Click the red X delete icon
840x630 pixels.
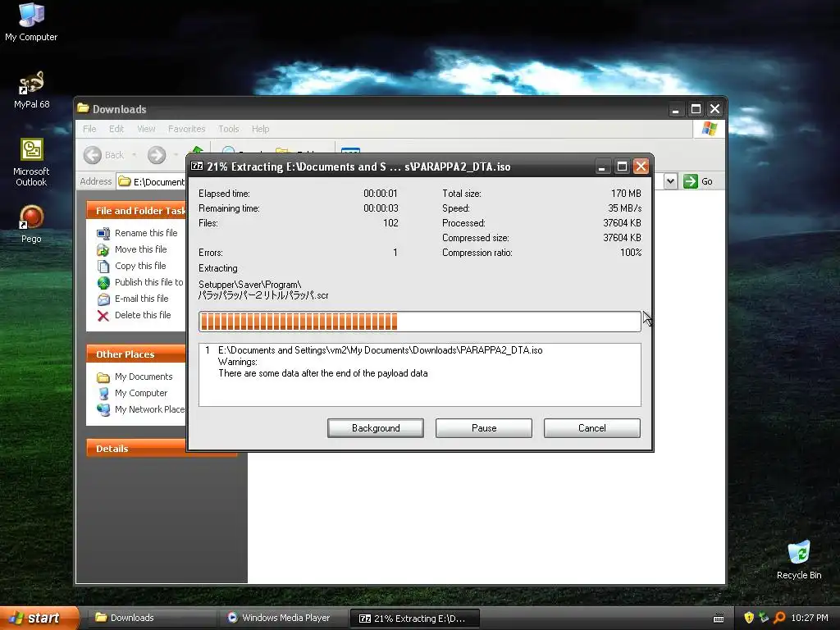click(103, 316)
